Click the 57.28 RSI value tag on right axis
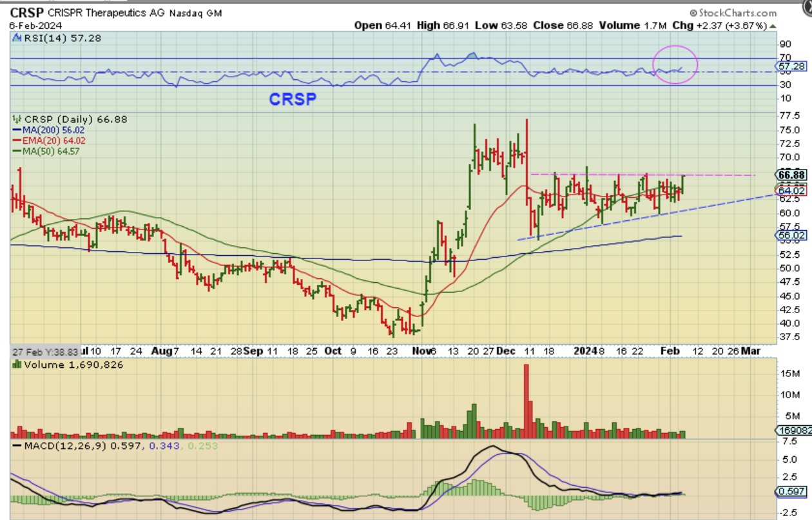 tap(790, 66)
